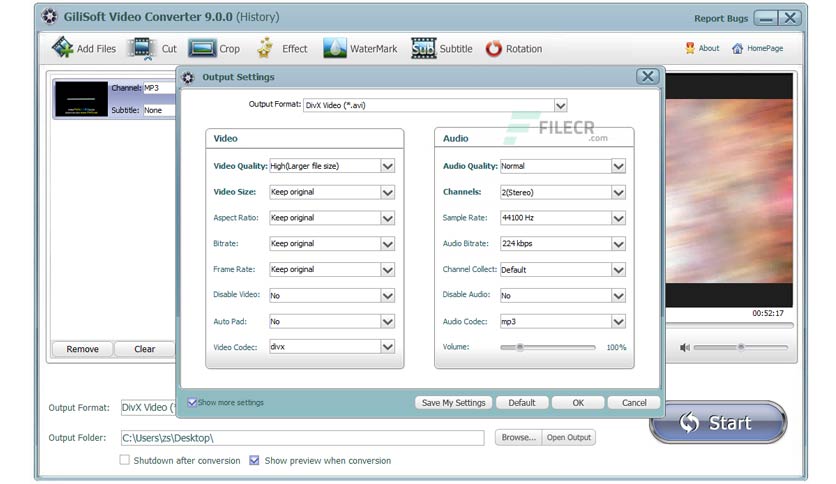Click the Crop toolbar label
This screenshot has width=836, height=484.
pyautogui.click(x=229, y=49)
